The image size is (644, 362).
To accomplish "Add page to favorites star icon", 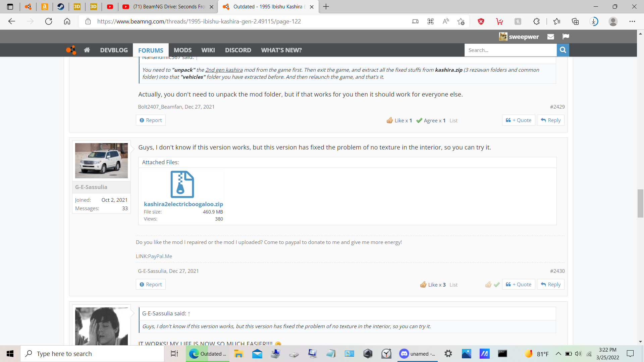I will click(461, 21).
